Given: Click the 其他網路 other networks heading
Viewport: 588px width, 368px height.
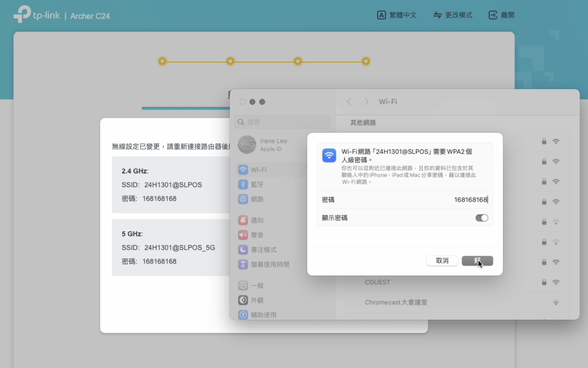Looking at the screenshot, I should [x=363, y=122].
